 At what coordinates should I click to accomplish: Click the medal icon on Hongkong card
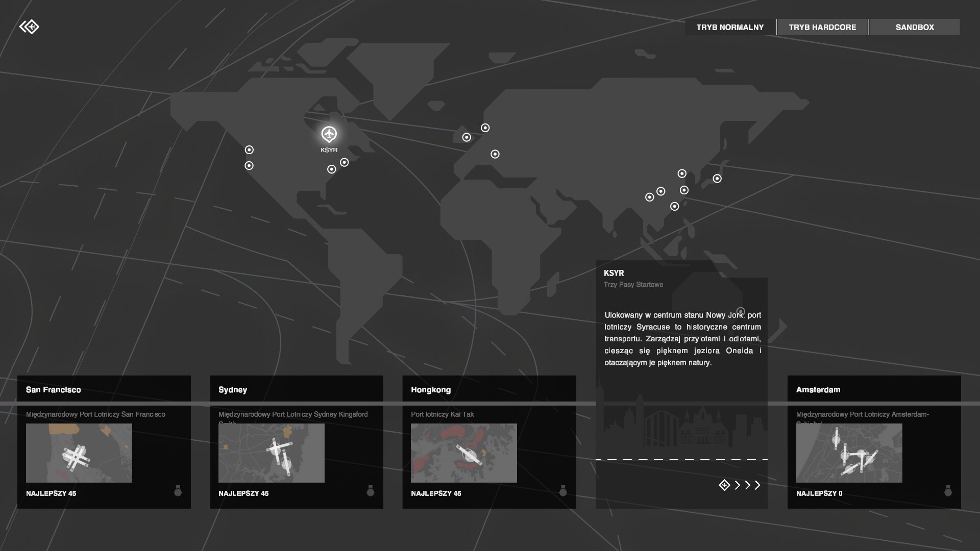pyautogui.click(x=563, y=491)
